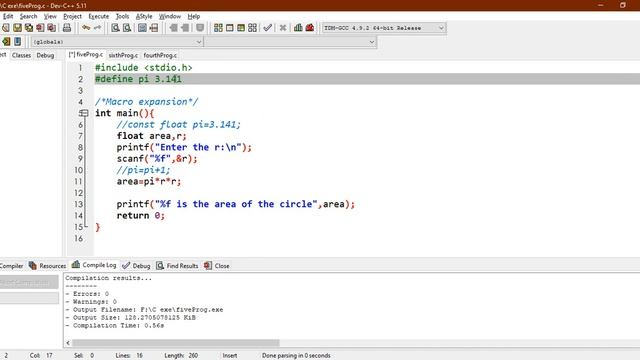The width and height of the screenshot is (640, 360).
Task: Click the Profile Analysis chart icon
Action: pos(298,28)
